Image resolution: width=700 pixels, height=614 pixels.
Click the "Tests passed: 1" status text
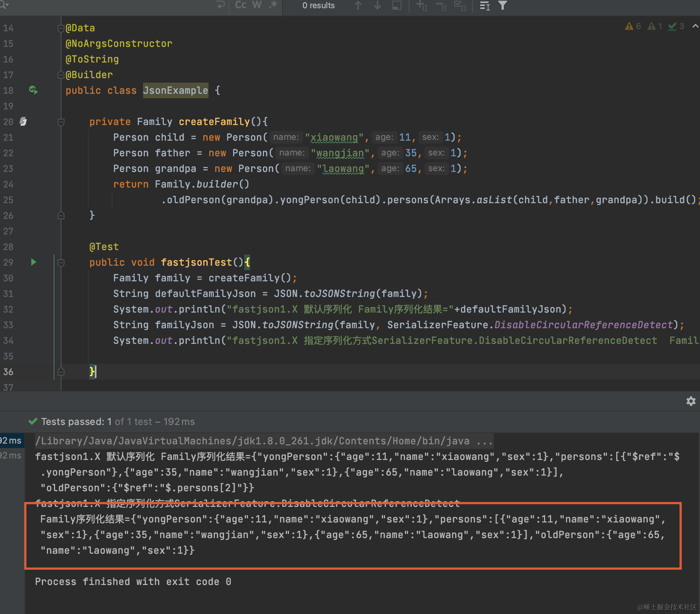pyautogui.click(x=76, y=422)
